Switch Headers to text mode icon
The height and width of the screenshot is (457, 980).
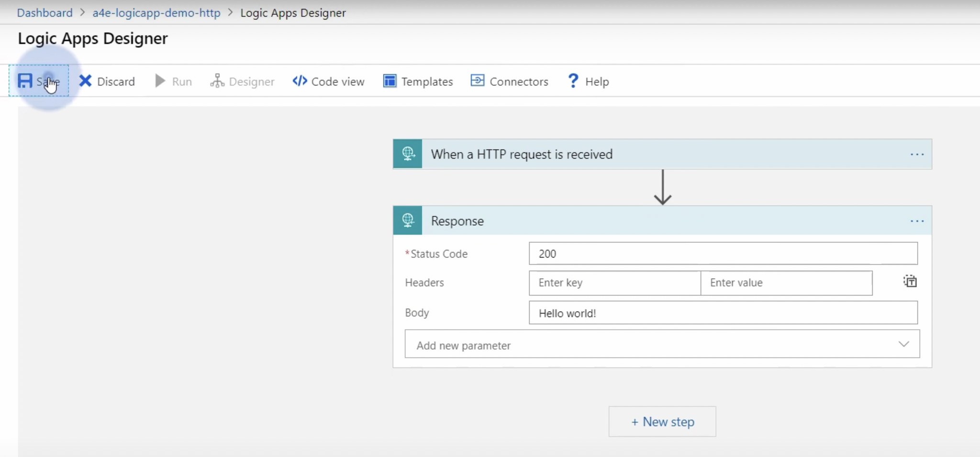pyautogui.click(x=910, y=282)
